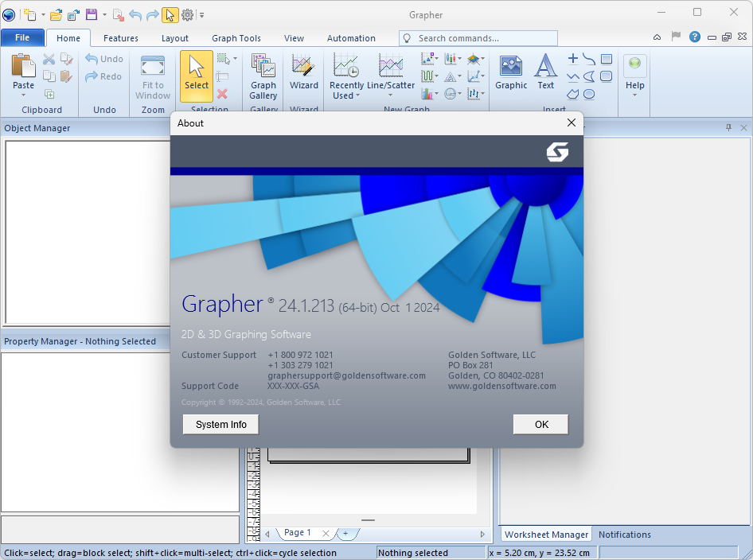Select the plus Symbol draw tool
Screen dimensions: 753x560
pyautogui.click(x=572, y=59)
